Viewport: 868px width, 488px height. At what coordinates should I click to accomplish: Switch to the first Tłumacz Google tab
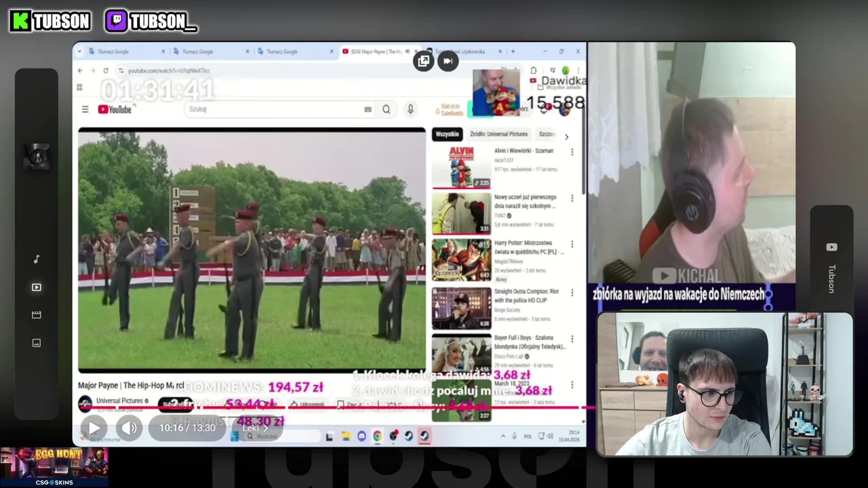tap(127, 52)
